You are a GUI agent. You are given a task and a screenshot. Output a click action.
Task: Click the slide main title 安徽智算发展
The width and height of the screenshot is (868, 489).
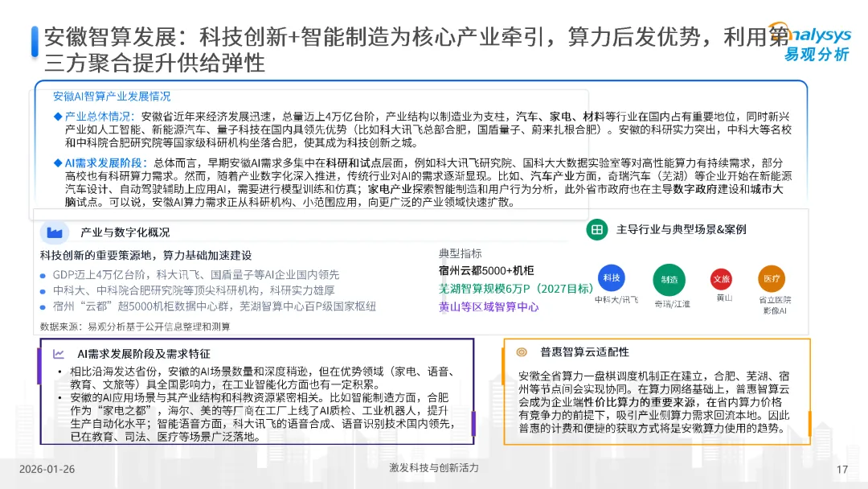click(416, 50)
